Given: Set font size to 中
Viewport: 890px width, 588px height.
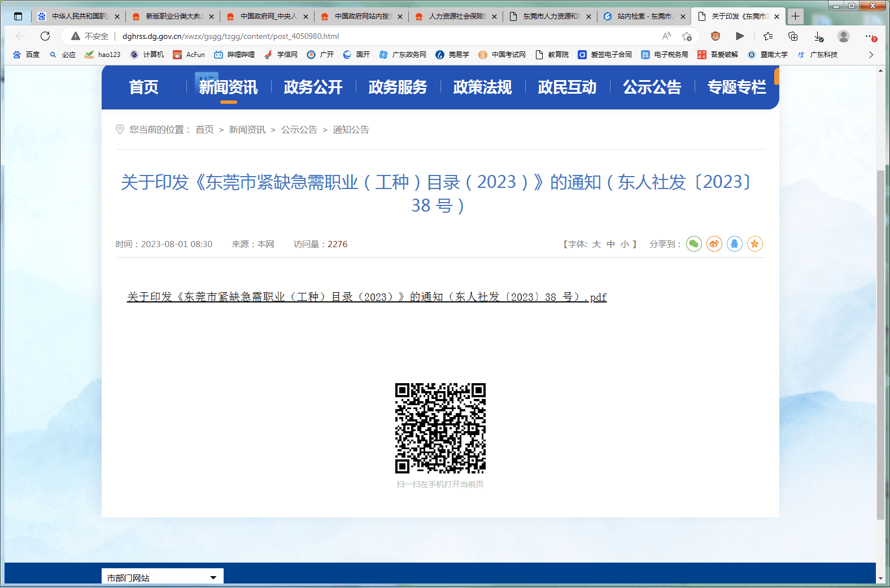Looking at the screenshot, I should point(610,244).
